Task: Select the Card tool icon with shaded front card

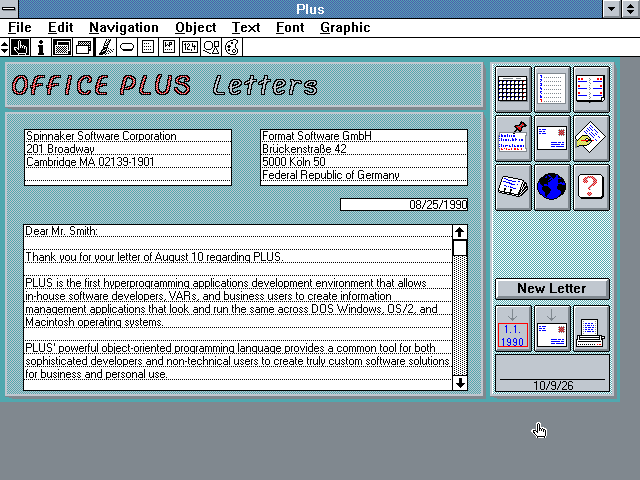Action: click(x=62, y=47)
